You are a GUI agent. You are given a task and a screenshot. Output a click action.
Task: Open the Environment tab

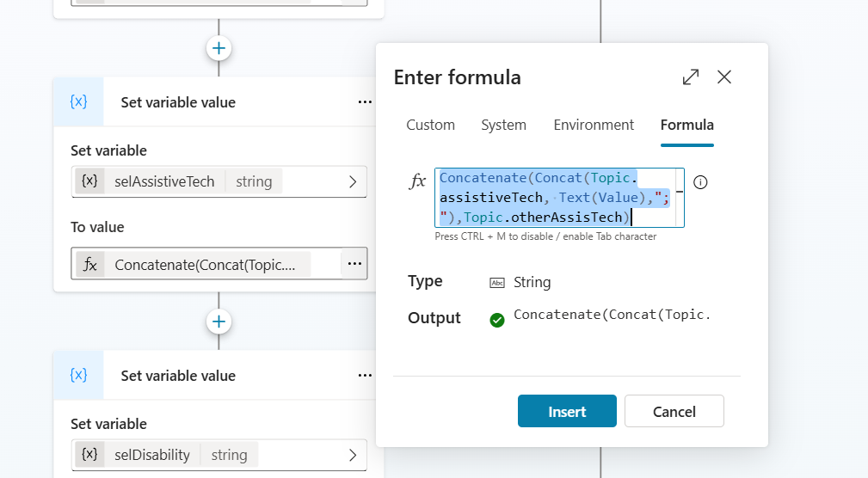(x=594, y=126)
